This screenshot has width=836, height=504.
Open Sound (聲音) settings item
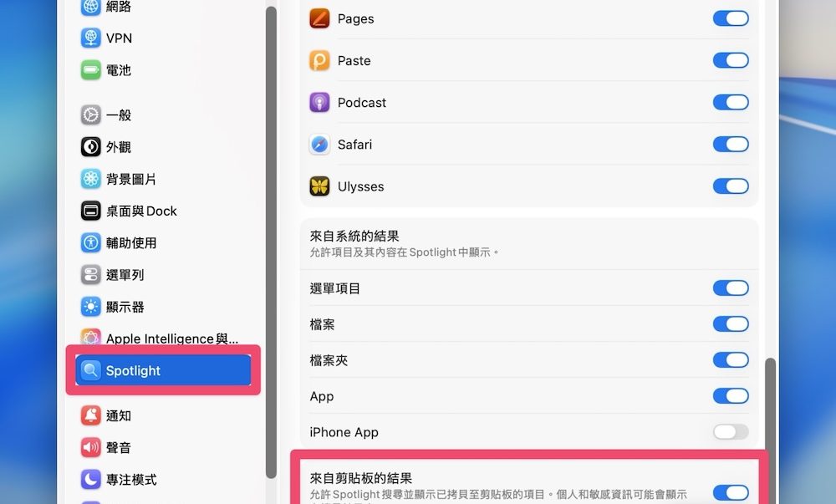click(x=118, y=447)
